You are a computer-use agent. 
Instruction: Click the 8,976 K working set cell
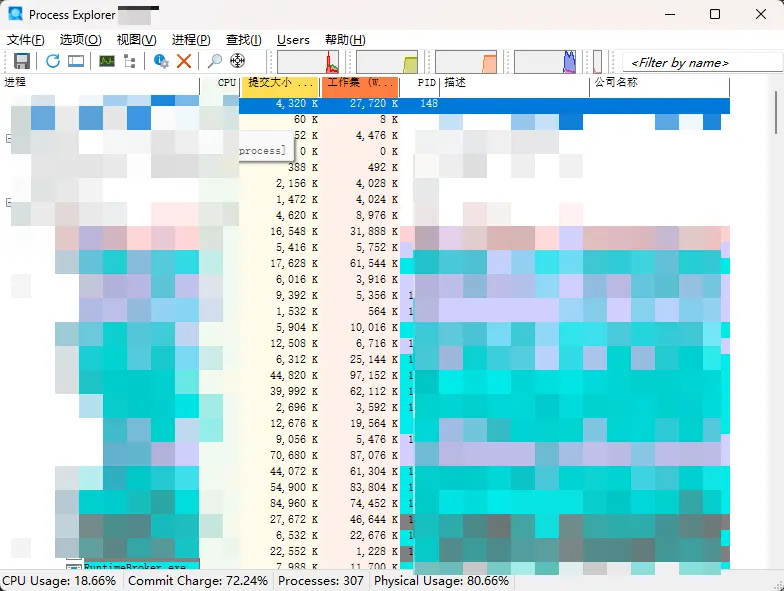tap(376, 216)
